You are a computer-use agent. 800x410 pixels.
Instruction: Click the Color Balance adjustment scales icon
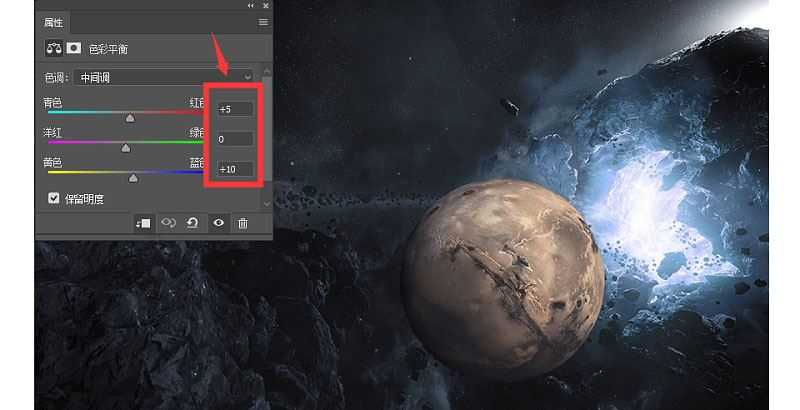point(53,47)
